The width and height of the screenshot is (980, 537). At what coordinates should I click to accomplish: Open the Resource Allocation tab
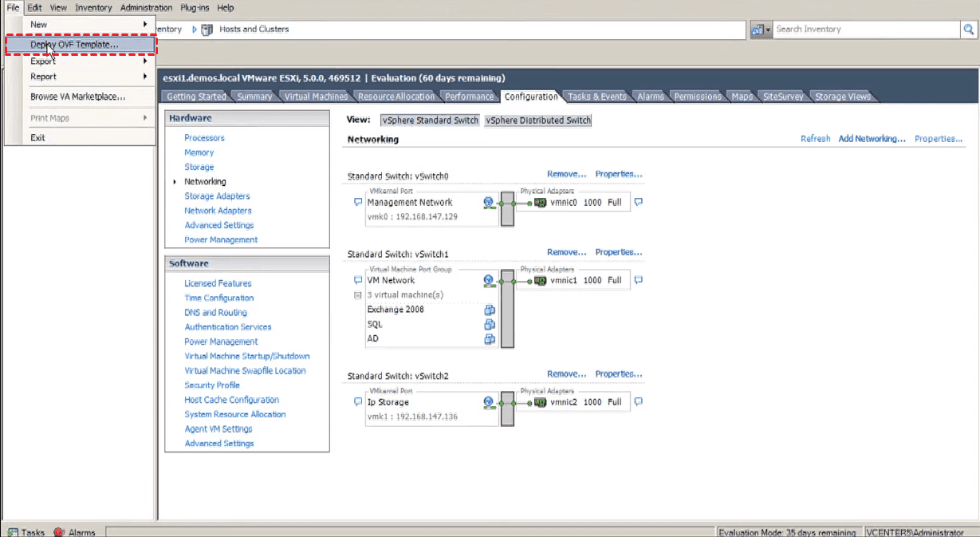tap(396, 97)
